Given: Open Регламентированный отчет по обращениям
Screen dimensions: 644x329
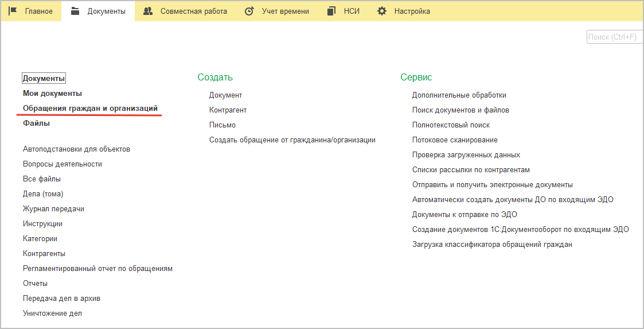Looking at the screenshot, I should [x=97, y=268].
